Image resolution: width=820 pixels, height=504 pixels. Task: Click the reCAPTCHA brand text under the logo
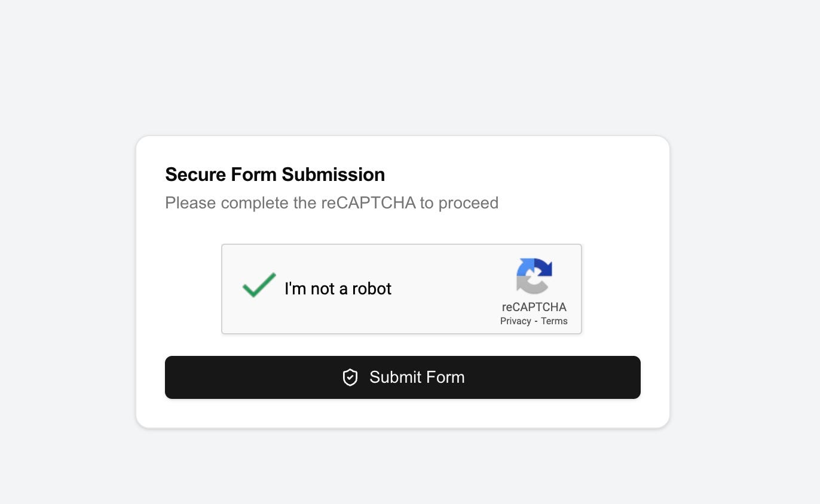pyautogui.click(x=534, y=307)
